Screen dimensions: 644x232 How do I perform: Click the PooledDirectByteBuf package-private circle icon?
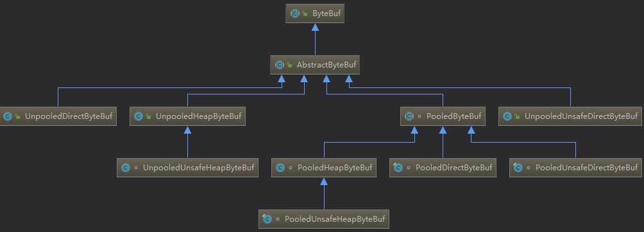(408, 168)
